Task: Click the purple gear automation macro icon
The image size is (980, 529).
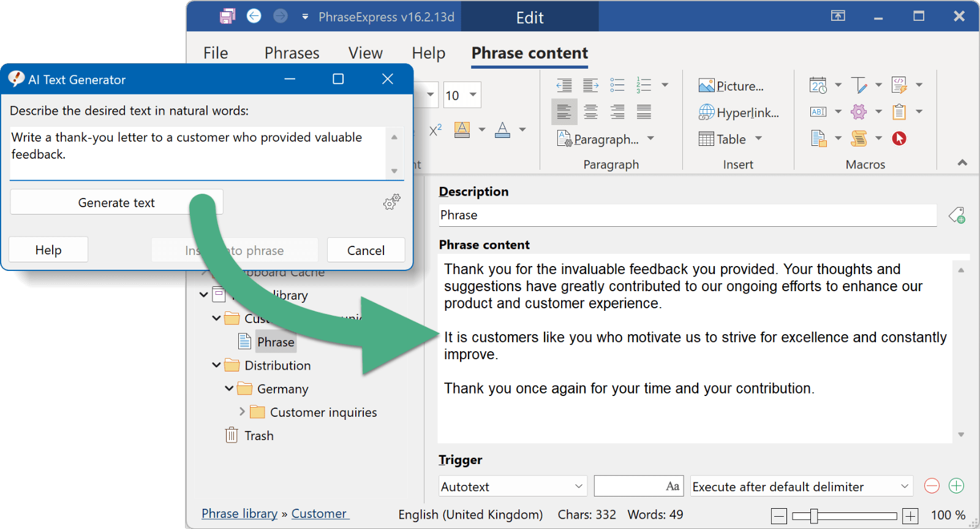Action: coord(859,112)
